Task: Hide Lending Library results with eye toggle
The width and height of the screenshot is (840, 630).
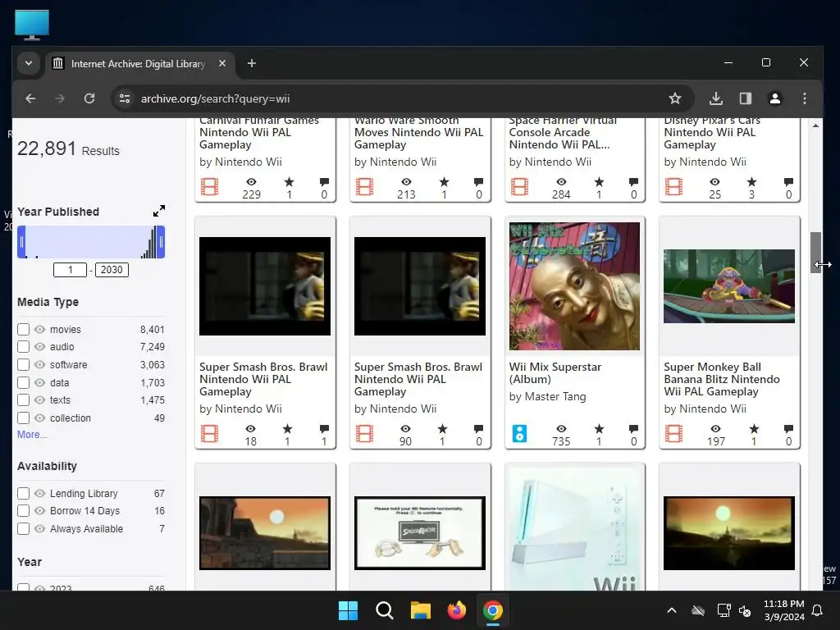Action: [x=39, y=493]
